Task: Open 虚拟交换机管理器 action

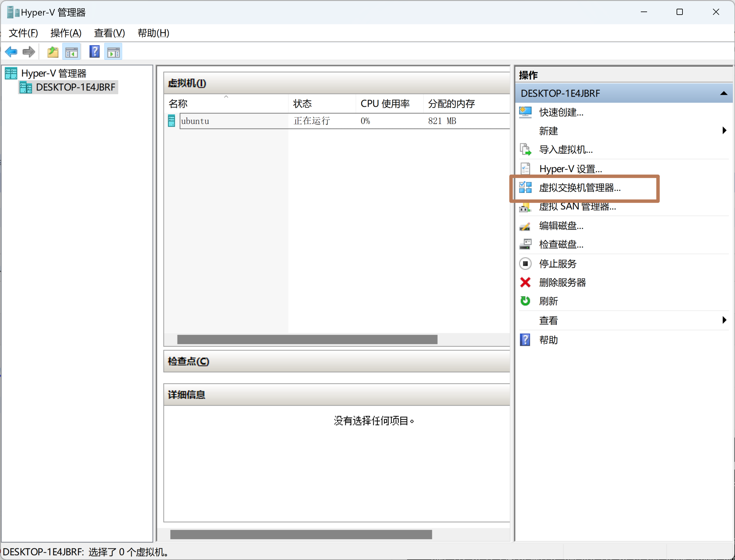Action: coord(579,188)
